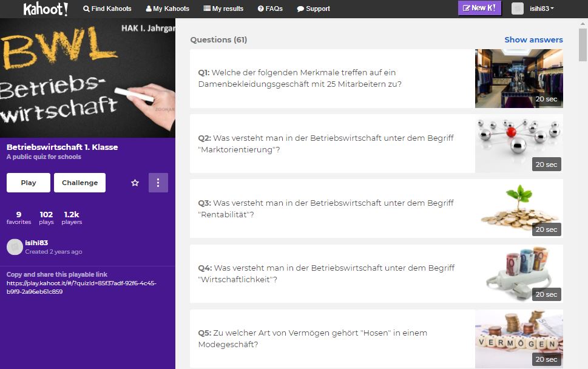This screenshot has height=369, width=588.
Task: Open Find Kahoots search
Action: pos(107,8)
